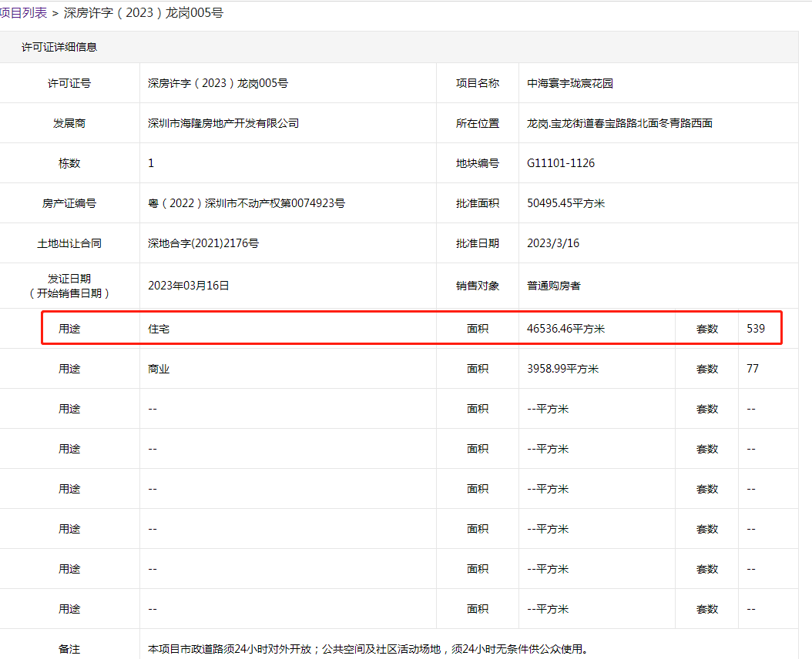The width and height of the screenshot is (812, 659).
Task: Select the 发证日期（开始销售日期）label
Action: 69,286
